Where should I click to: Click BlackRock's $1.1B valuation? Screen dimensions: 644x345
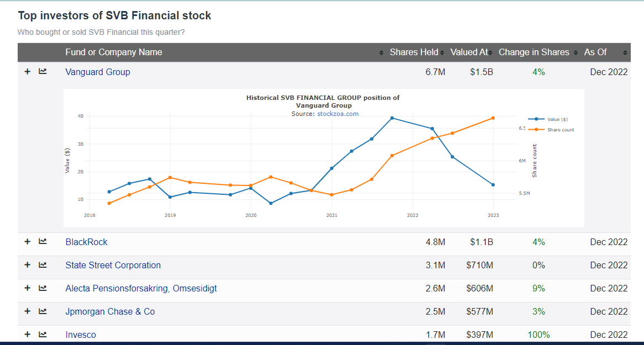click(x=482, y=242)
